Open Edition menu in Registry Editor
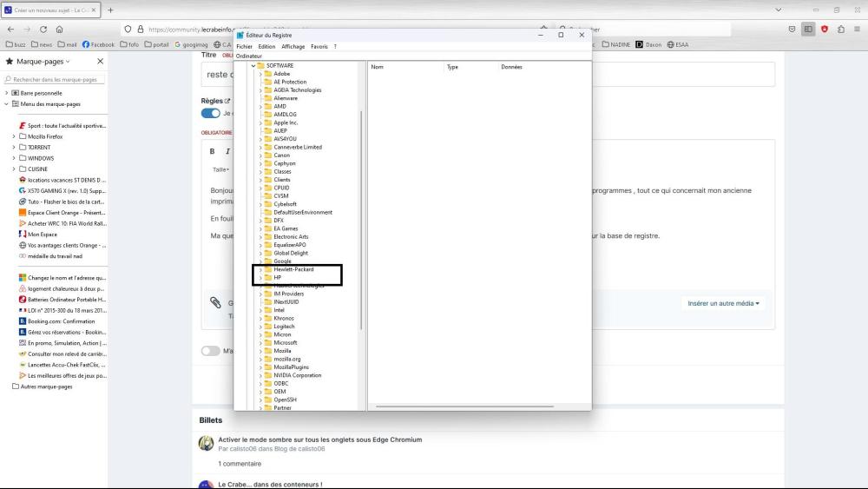The width and height of the screenshot is (868, 489). pos(266,47)
